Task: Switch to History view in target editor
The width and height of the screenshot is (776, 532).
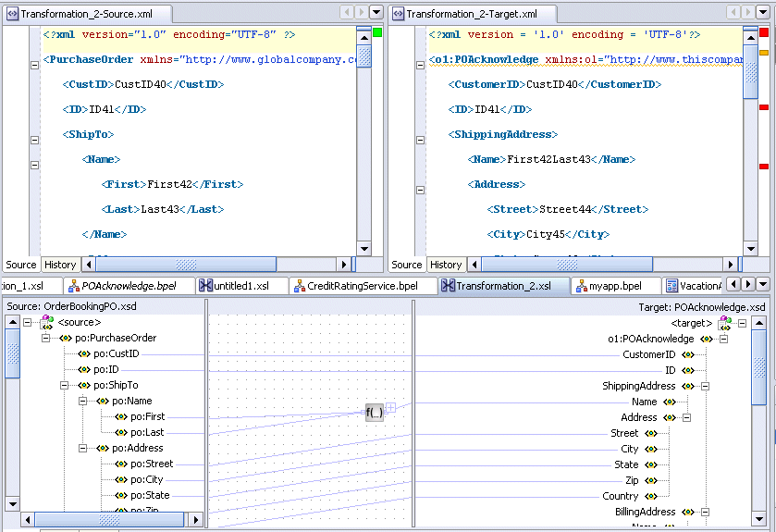Action: point(446,265)
